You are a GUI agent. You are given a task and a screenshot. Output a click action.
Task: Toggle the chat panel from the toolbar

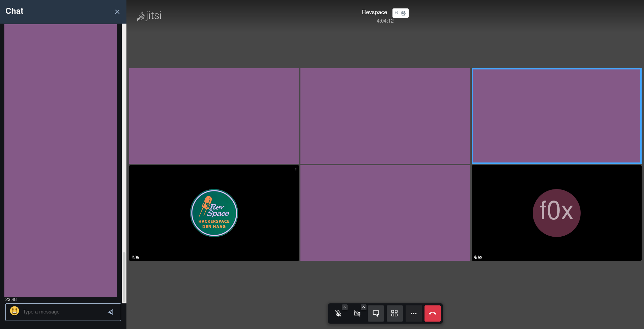pos(376,313)
